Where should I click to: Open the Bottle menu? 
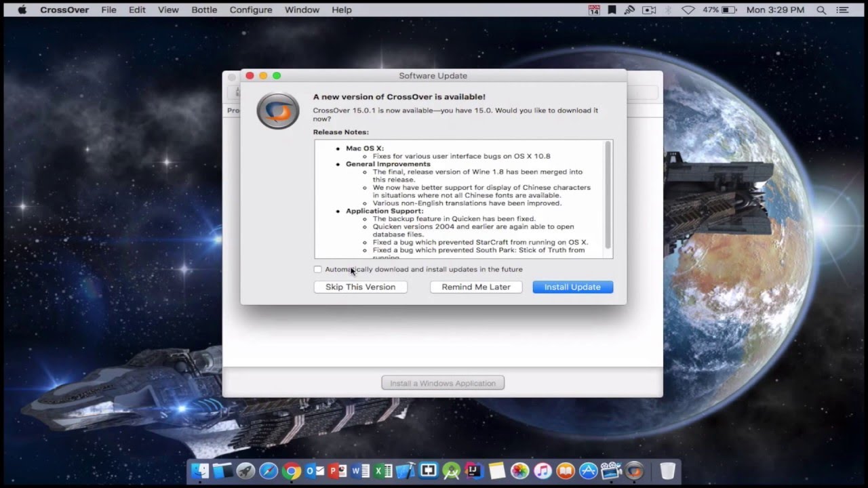(204, 9)
